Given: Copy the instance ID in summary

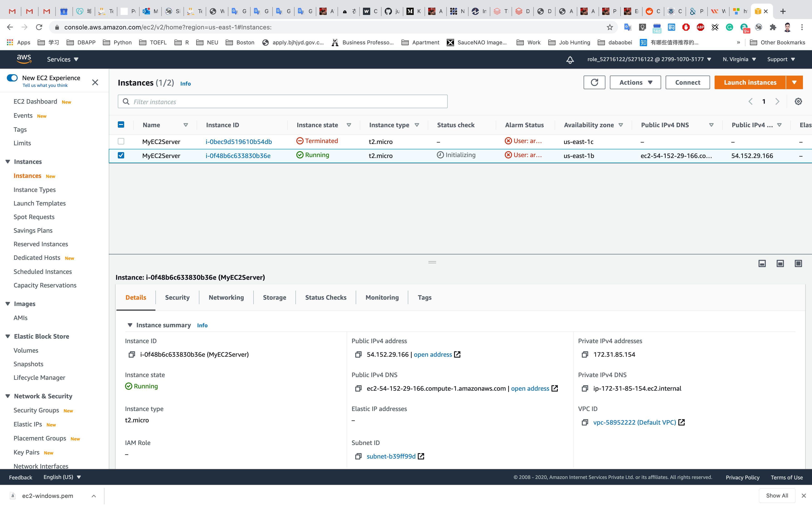Looking at the screenshot, I should point(132,354).
